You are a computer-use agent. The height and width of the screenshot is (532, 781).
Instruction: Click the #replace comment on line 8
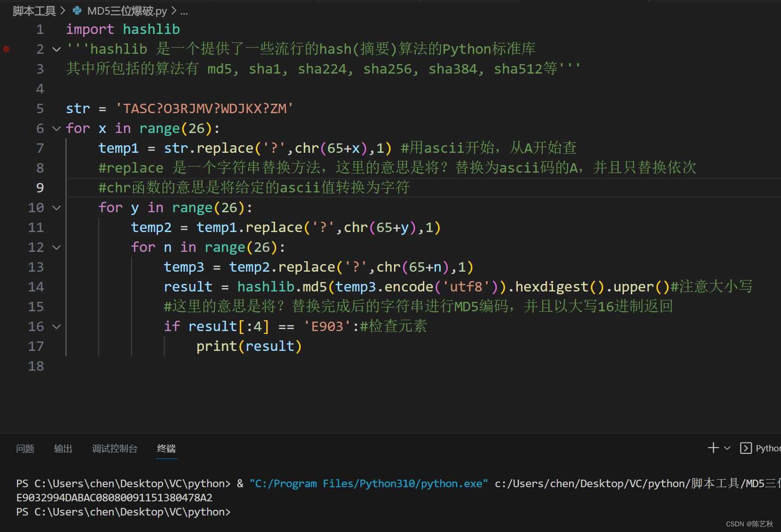point(397,168)
